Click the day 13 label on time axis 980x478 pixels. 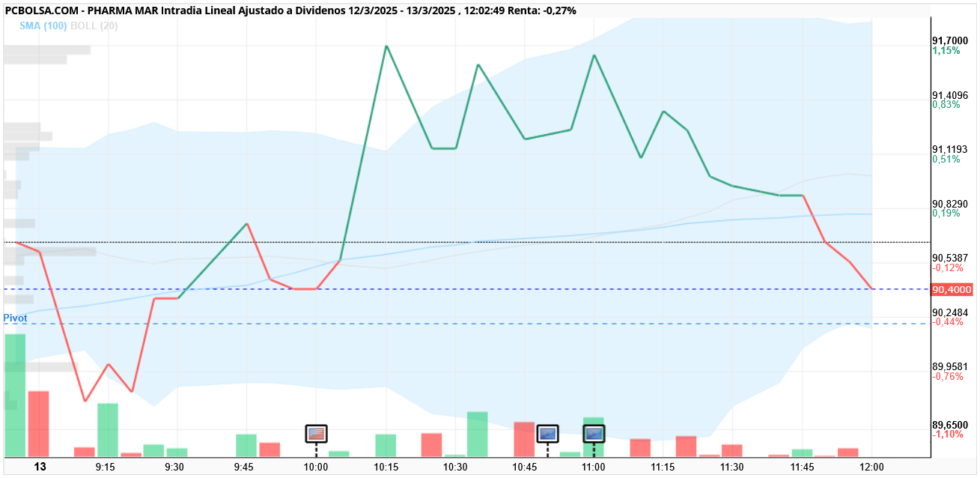[x=40, y=467]
